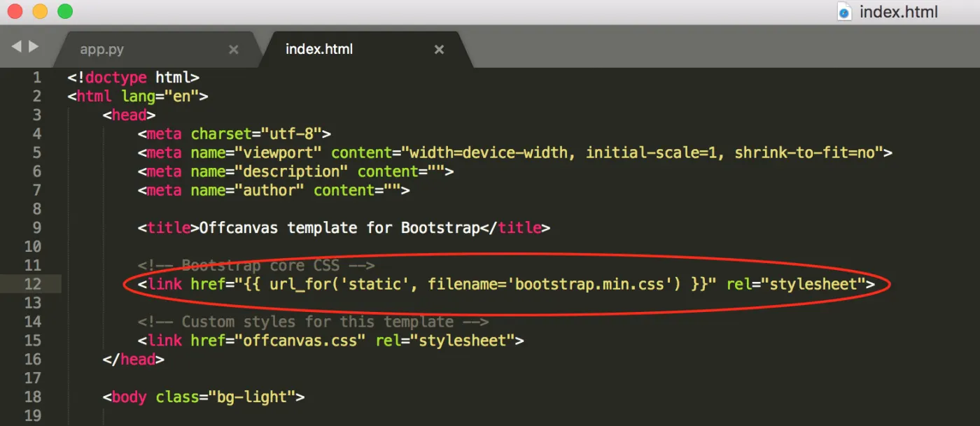
Task: Click rel="stylesheet" on line 12
Action: 796,284
